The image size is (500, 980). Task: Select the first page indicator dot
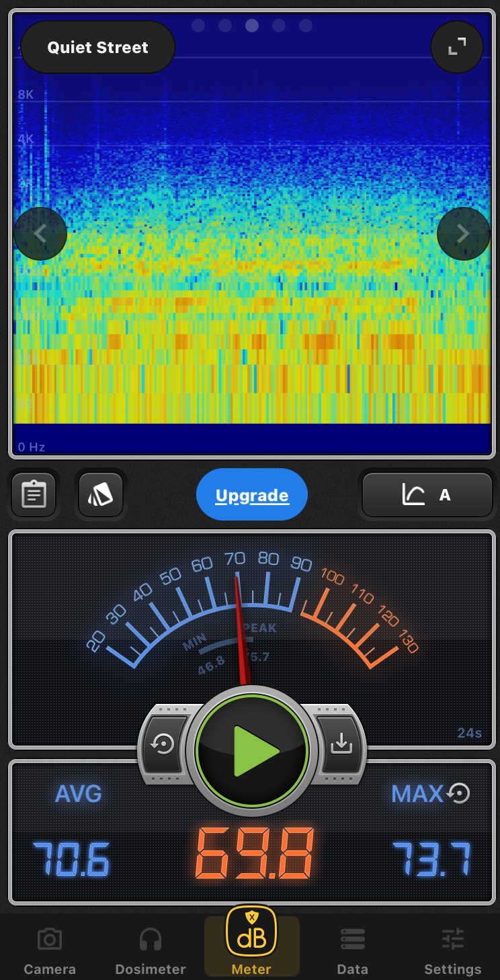[198, 26]
